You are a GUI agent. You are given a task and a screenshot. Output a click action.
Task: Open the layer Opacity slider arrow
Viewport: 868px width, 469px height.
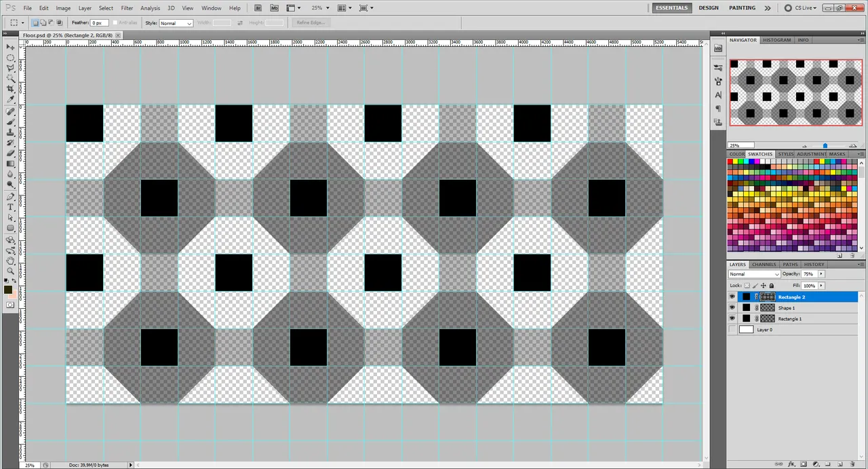pyautogui.click(x=821, y=274)
